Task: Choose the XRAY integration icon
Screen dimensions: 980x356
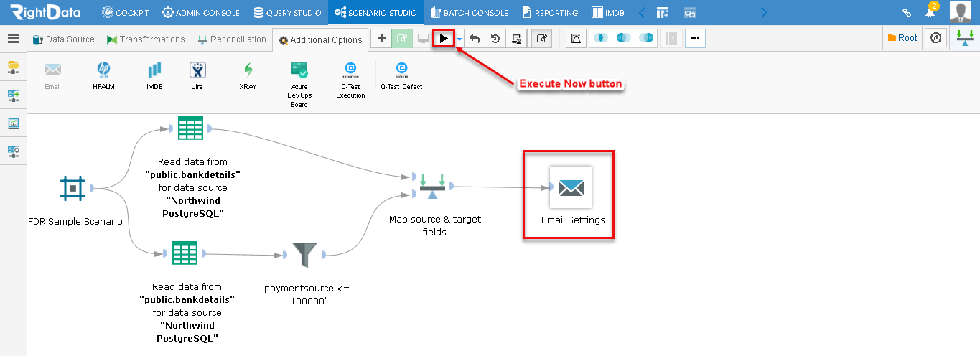Action: pos(248,75)
